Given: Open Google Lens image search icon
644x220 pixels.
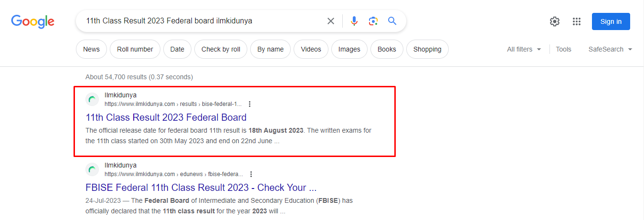Looking at the screenshot, I should 373,21.
